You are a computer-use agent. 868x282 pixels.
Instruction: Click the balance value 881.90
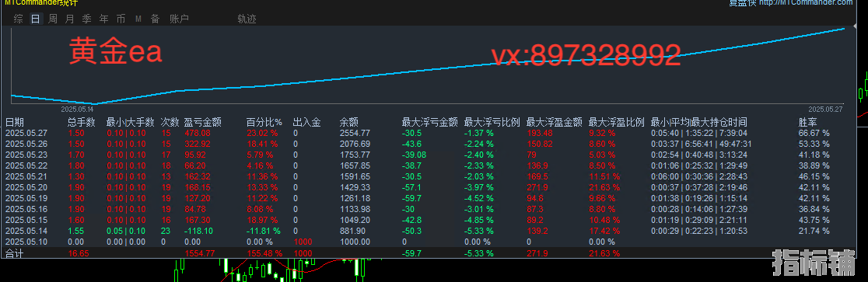pos(352,232)
